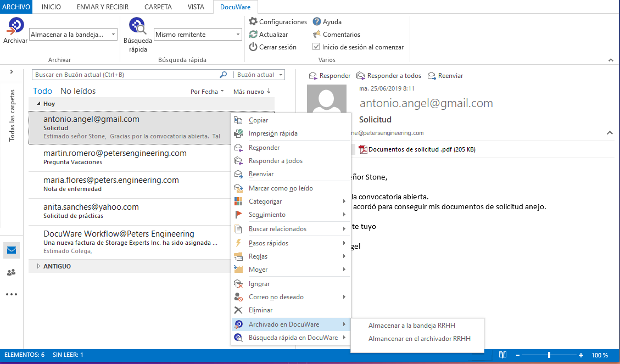This screenshot has width=620, height=364.
Task: Toggle Inicio de sesión al comenzar checkbox
Action: point(316,47)
